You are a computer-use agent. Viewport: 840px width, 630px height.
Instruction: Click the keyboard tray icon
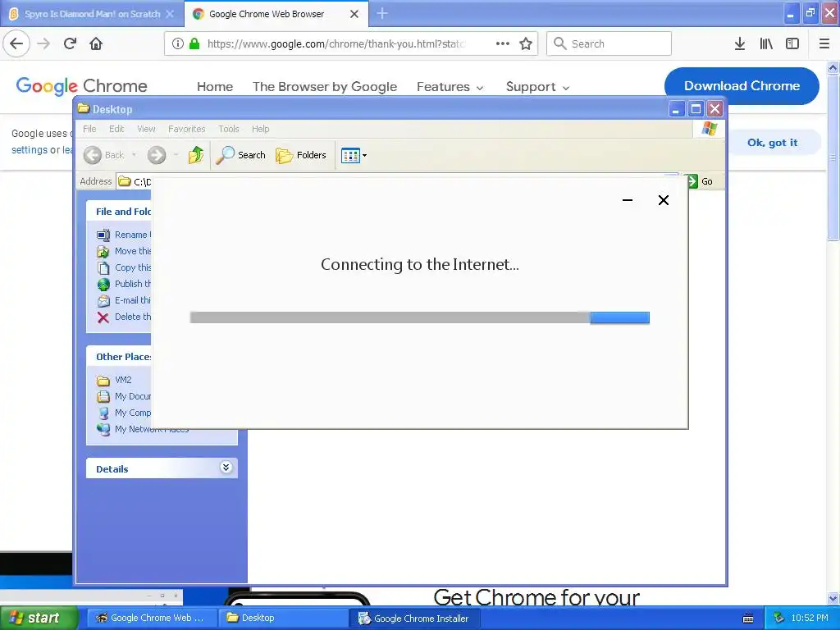pos(748,619)
